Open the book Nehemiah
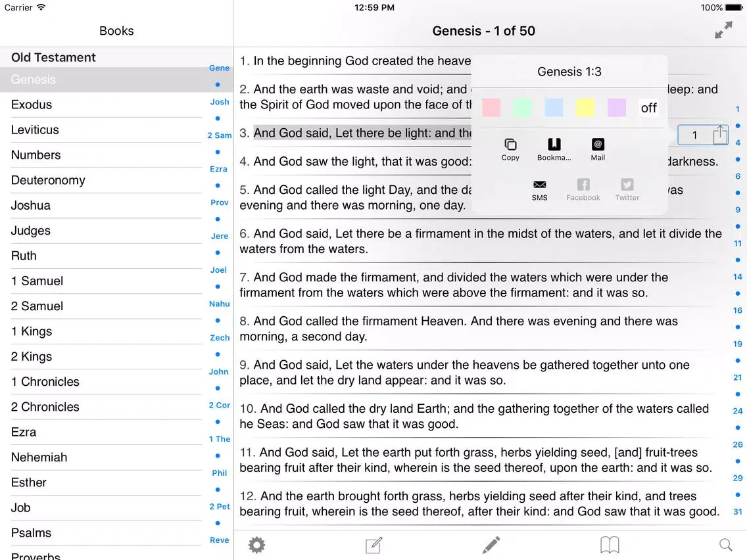Image resolution: width=747 pixels, height=560 pixels. pos(101,458)
